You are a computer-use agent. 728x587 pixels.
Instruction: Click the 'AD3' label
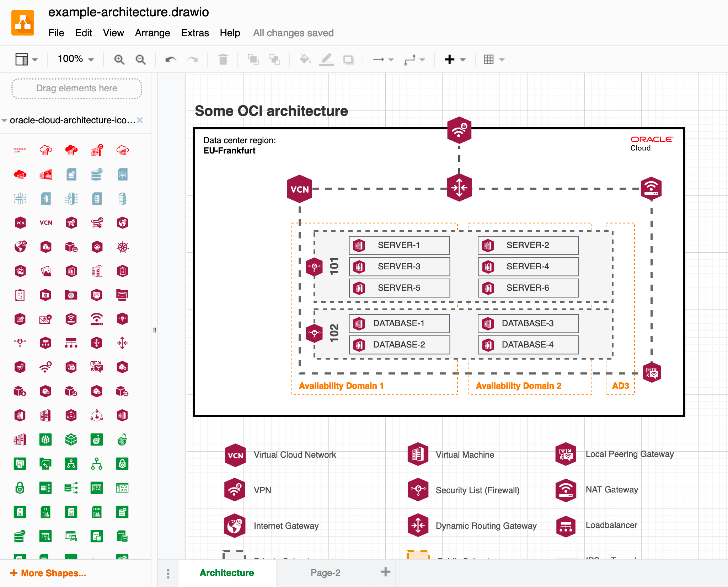click(620, 386)
